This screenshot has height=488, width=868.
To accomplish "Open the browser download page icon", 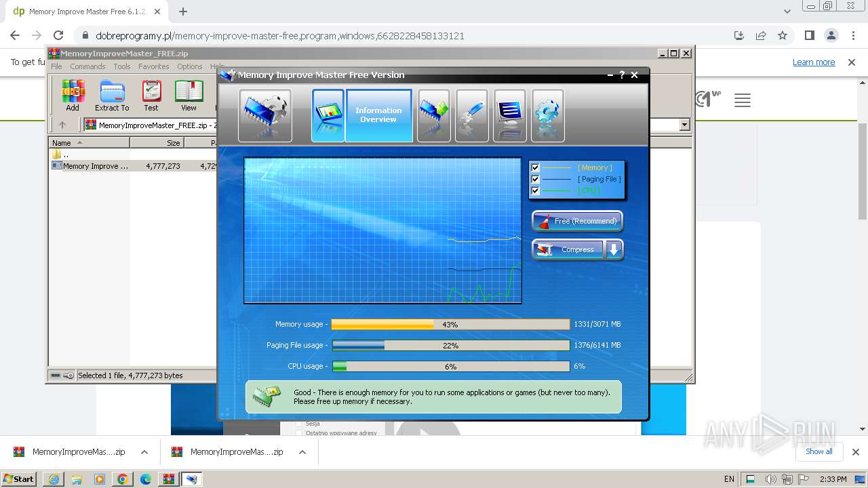I will pos(739,35).
